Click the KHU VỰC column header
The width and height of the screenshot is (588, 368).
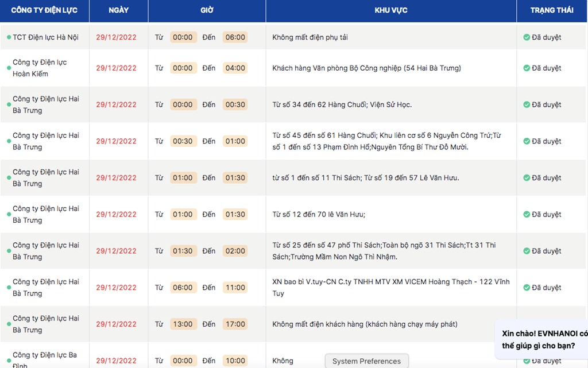point(391,10)
